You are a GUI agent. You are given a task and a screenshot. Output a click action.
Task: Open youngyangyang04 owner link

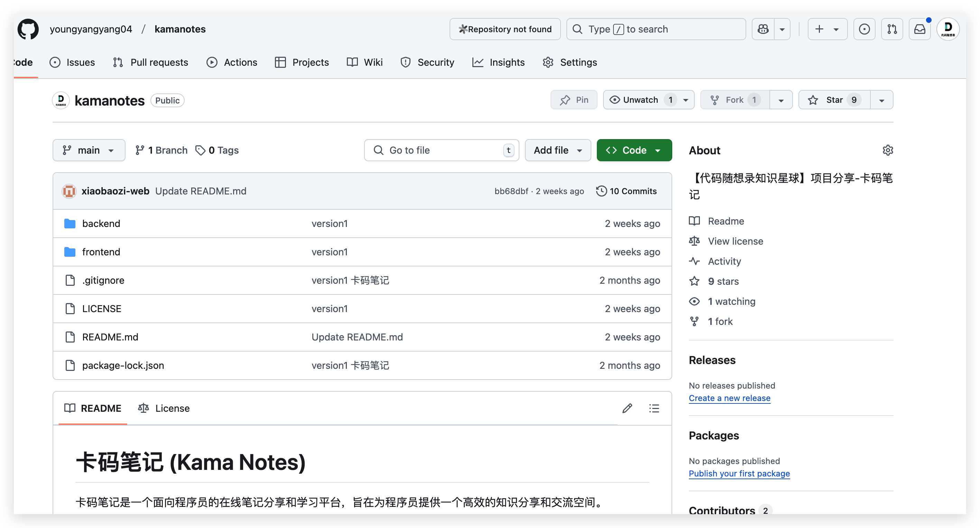coord(91,29)
